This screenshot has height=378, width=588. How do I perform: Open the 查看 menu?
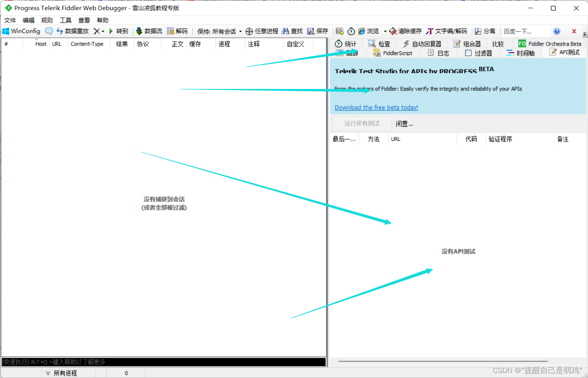tap(84, 20)
